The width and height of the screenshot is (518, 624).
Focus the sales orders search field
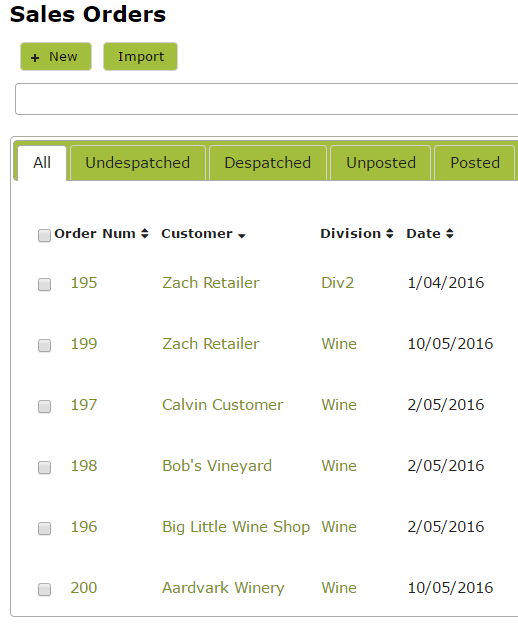pos(267,99)
